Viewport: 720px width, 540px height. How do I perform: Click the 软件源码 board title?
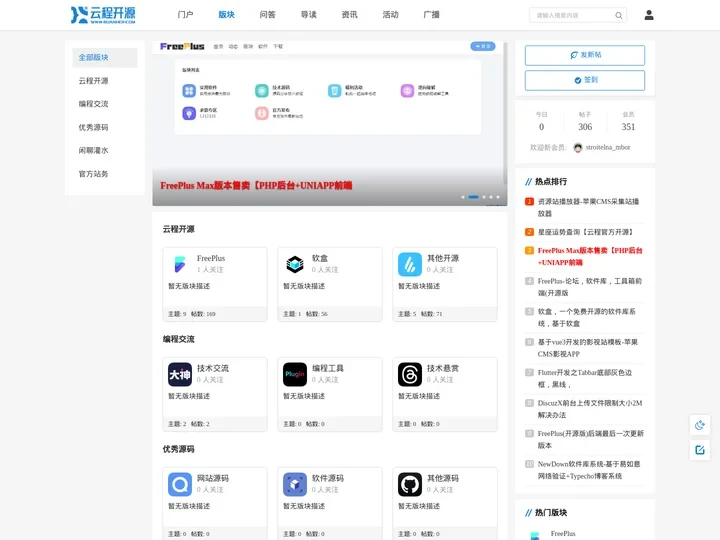[x=327, y=478]
